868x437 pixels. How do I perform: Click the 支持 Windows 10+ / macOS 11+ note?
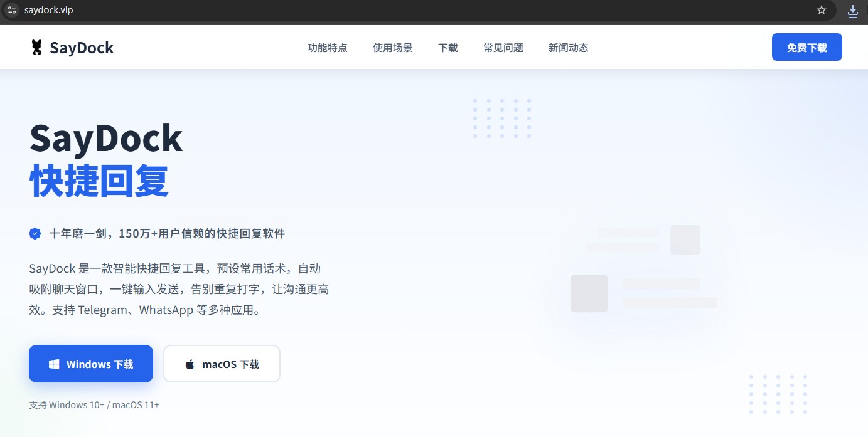pos(94,405)
